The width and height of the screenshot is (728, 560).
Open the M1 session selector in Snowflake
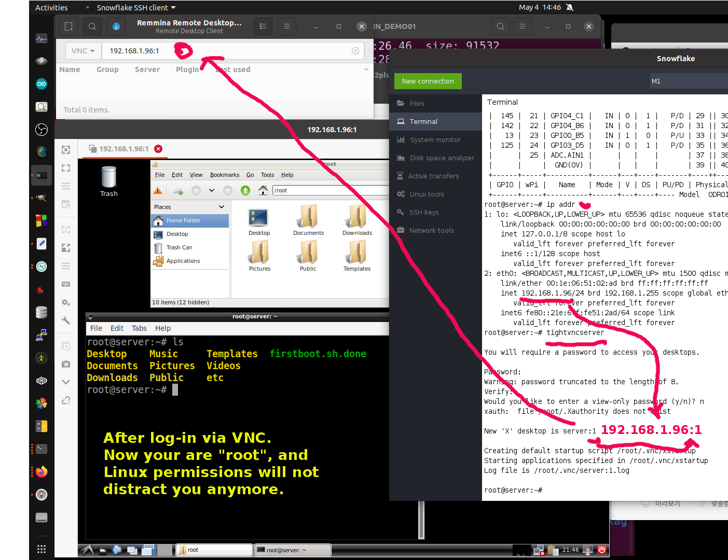coord(689,81)
